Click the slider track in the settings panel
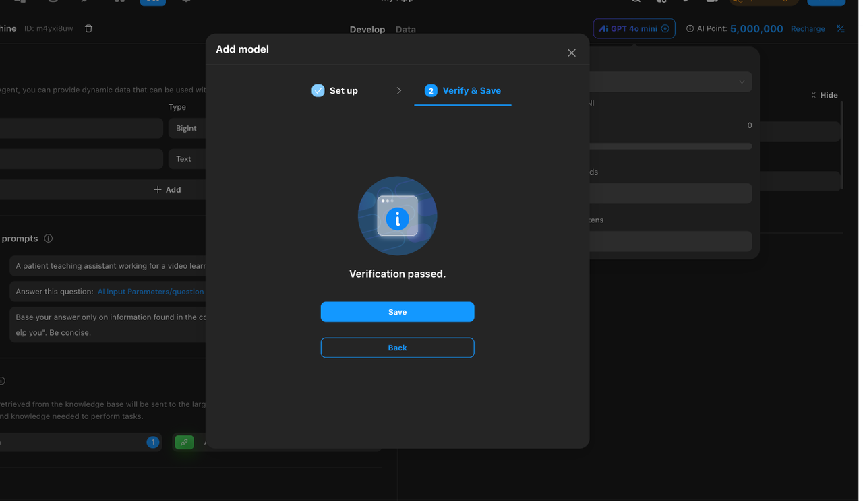This screenshot has width=863, height=504. pyautogui.click(x=670, y=146)
